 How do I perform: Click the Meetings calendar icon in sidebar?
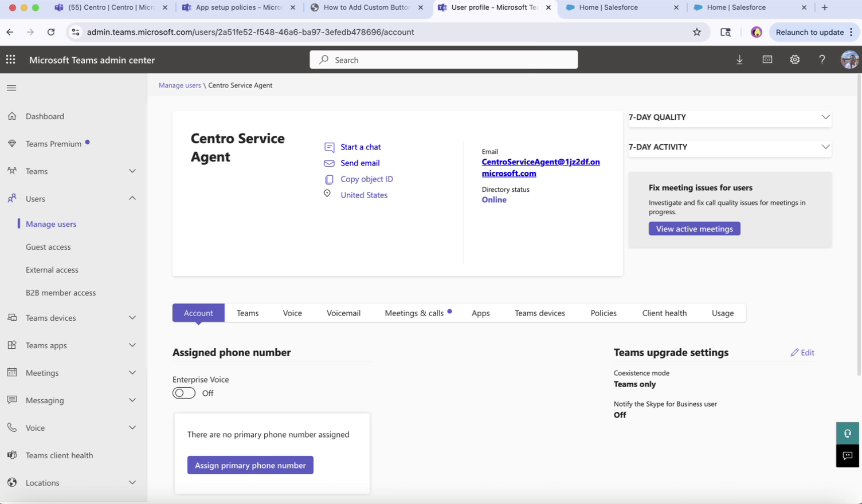12,372
